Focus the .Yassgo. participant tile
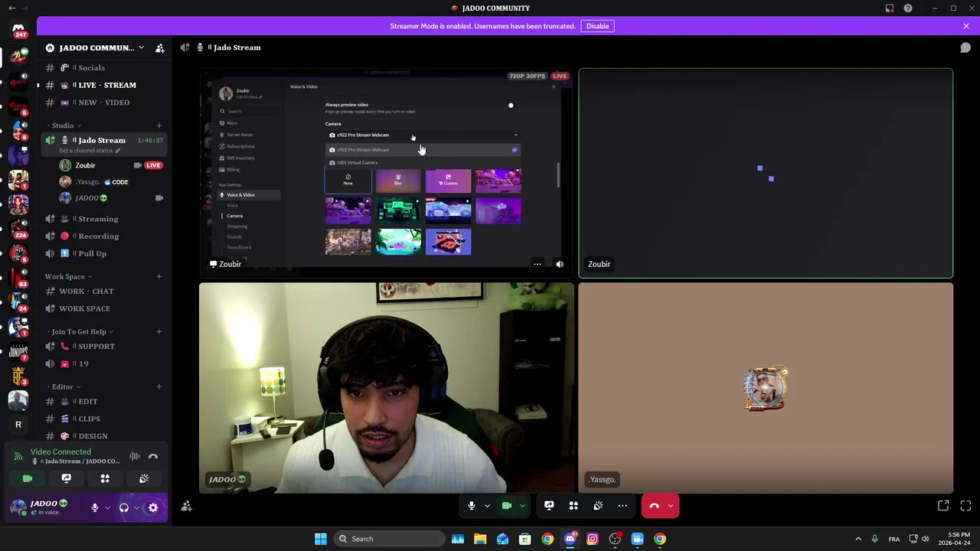The width and height of the screenshot is (980, 551). point(766,388)
